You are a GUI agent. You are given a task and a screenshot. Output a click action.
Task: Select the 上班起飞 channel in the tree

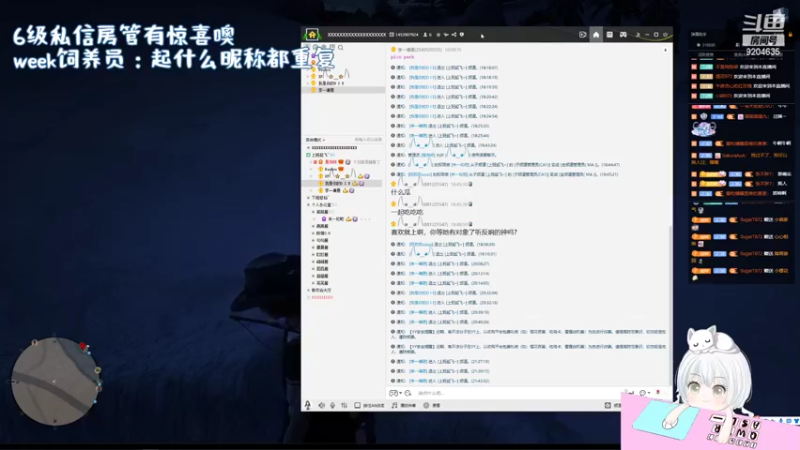coord(320,155)
